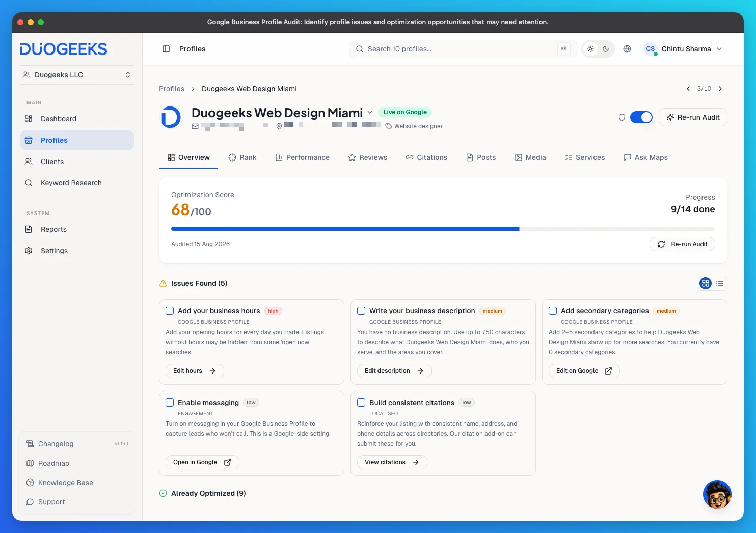The height and width of the screenshot is (533, 756).
Task: Select the Overview tab
Action: point(188,157)
